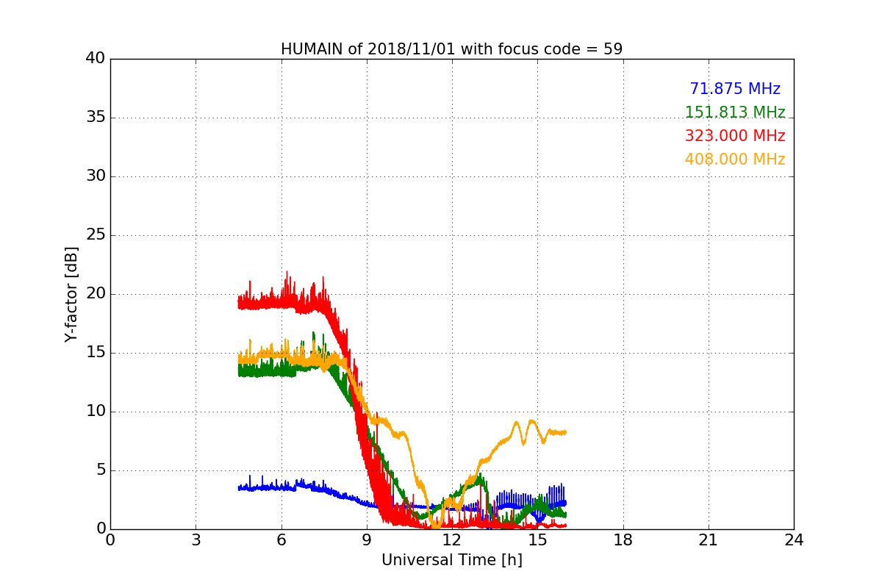Click the x-axis tick label 21
882x588 pixels.
[x=709, y=540]
